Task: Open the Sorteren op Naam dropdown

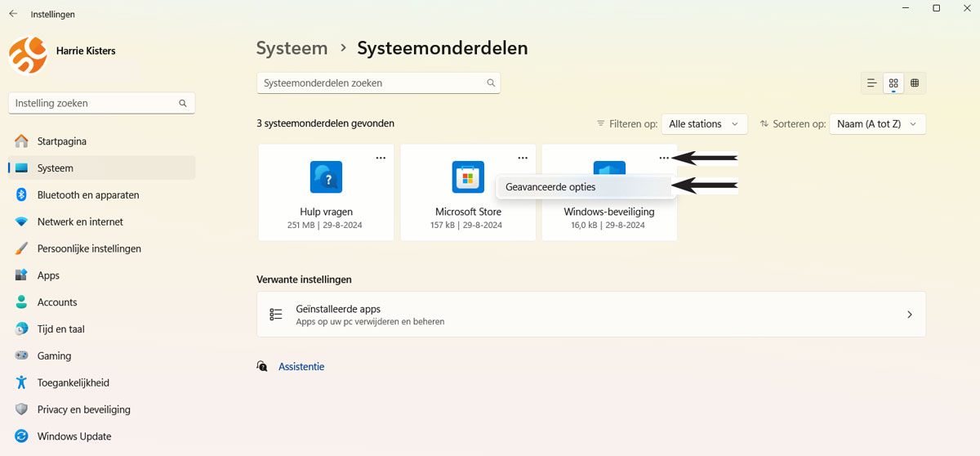Action: (877, 124)
